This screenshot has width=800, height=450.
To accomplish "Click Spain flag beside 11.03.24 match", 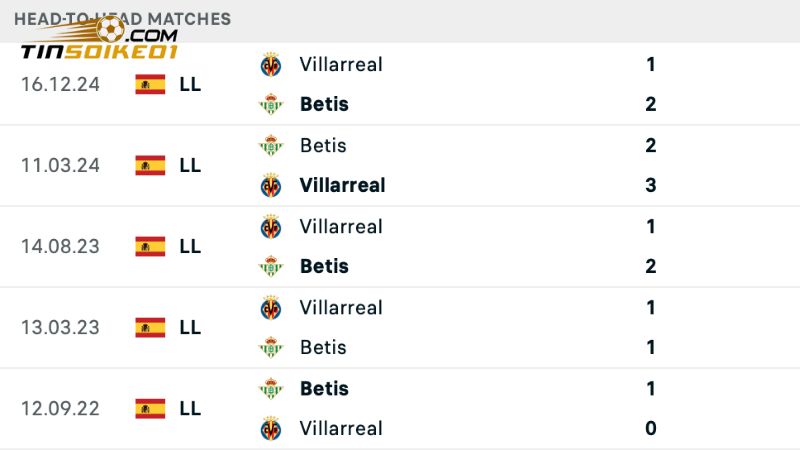I will tap(150, 165).
